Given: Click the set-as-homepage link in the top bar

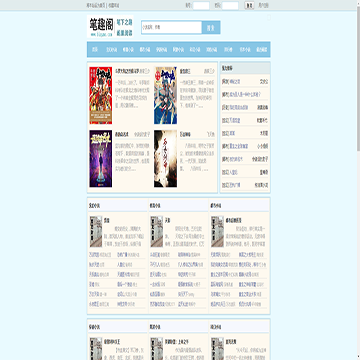Looking at the screenshot, I should click(x=96, y=5).
